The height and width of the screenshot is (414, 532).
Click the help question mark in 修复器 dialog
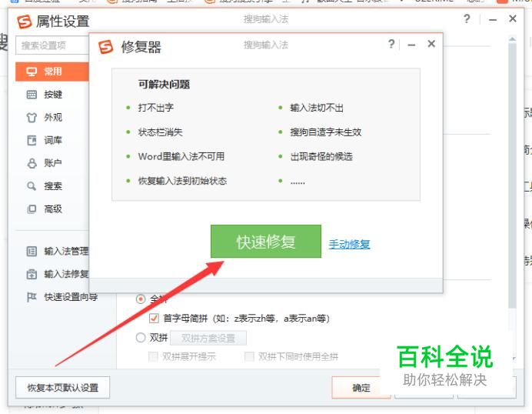pos(391,44)
